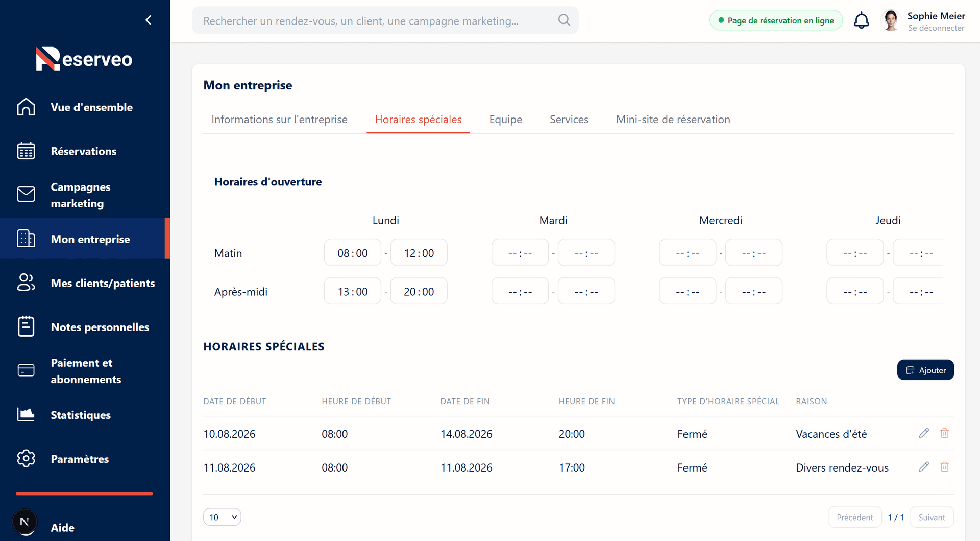The height and width of the screenshot is (541, 980).
Task: Open the Services tab
Action: [x=569, y=120]
